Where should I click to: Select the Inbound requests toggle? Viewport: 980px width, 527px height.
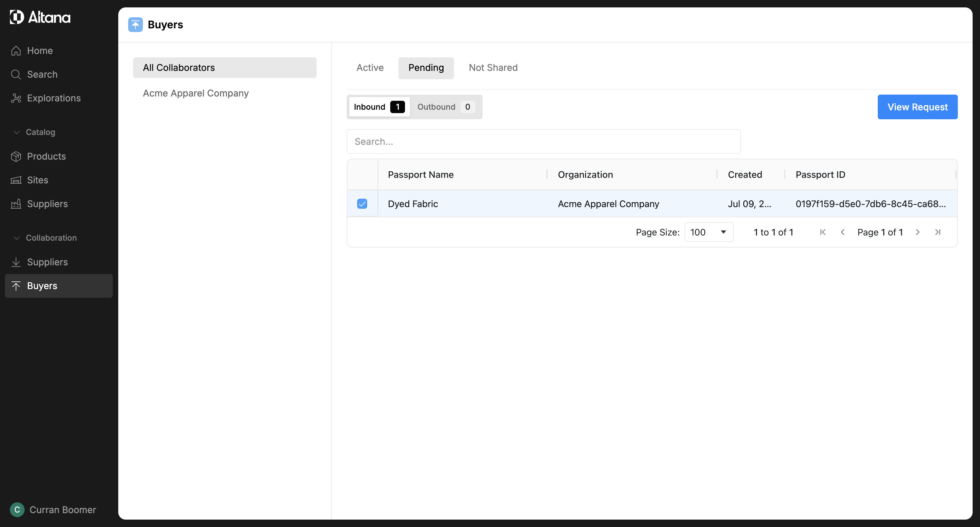379,107
